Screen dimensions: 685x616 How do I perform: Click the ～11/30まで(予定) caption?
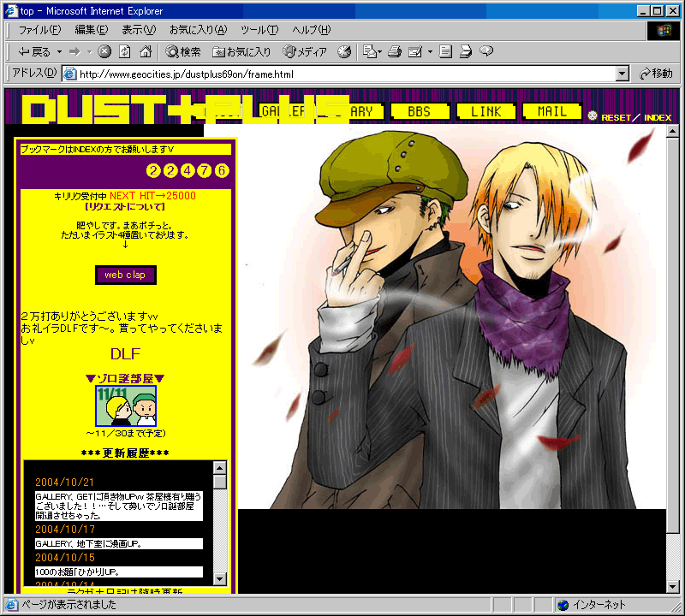(126, 434)
